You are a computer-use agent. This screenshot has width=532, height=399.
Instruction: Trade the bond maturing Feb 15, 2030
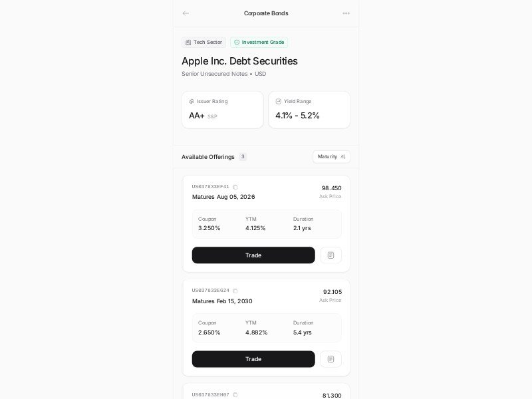pyautogui.click(x=253, y=359)
